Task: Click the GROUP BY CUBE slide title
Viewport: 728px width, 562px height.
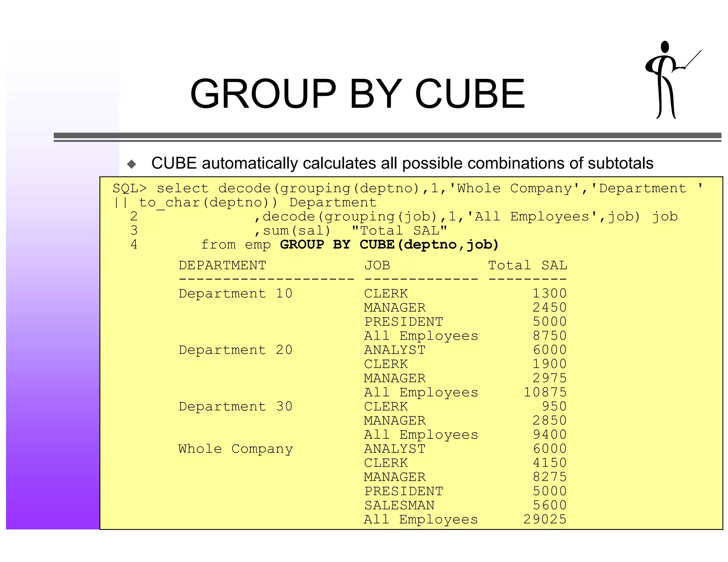Action: [357, 93]
